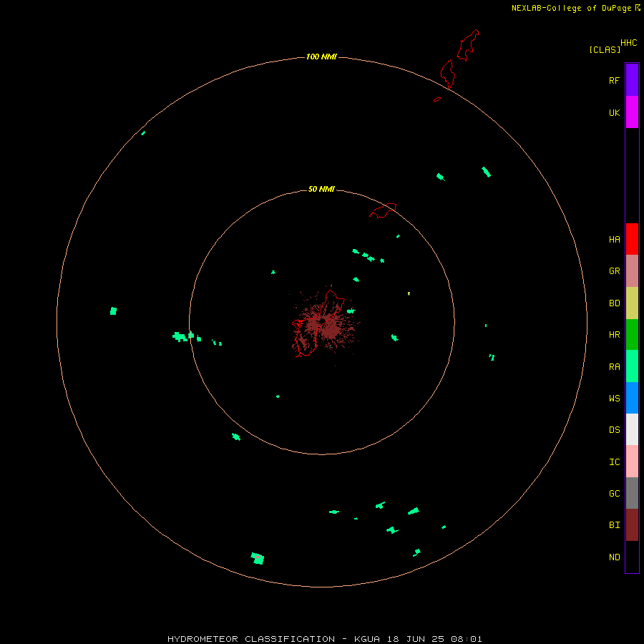Click the UK legend label
Viewport: 644px width, 644px height.
(614, 113)
